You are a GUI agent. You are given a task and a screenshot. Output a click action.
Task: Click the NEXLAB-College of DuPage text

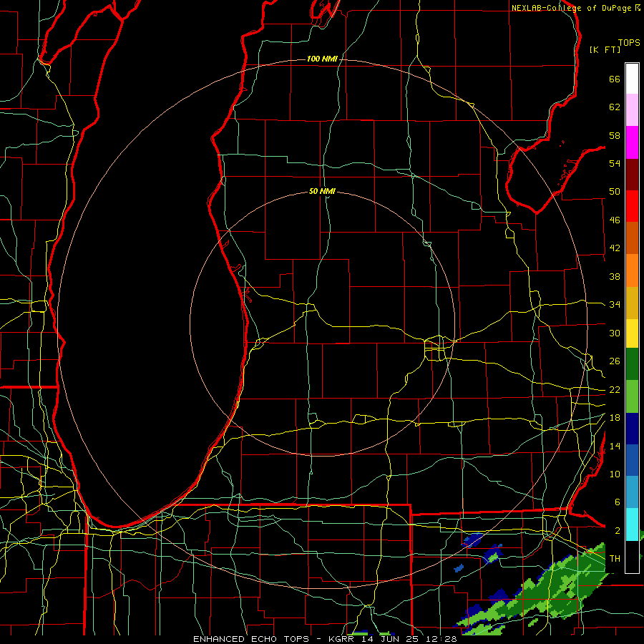(x=572, y=8)
